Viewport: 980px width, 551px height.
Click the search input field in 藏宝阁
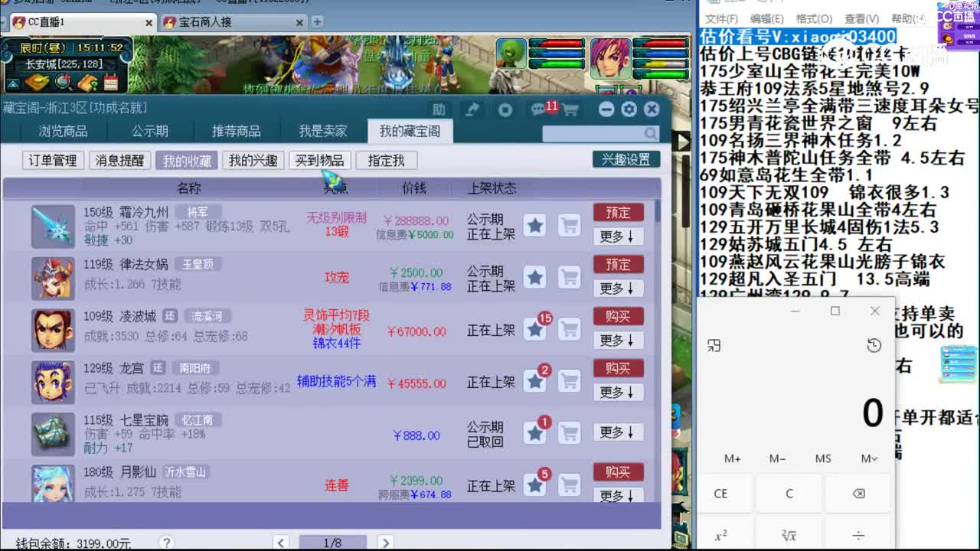593,134
